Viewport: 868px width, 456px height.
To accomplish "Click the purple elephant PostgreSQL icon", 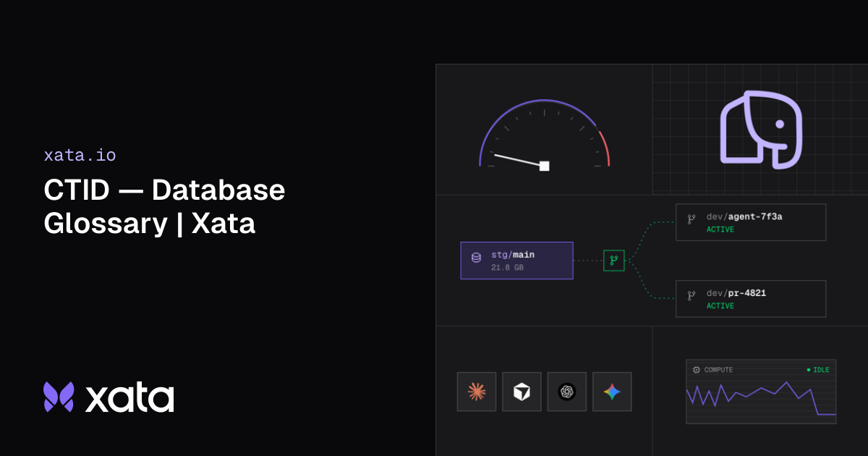I will pyautogui.click(x=761, y=130).
